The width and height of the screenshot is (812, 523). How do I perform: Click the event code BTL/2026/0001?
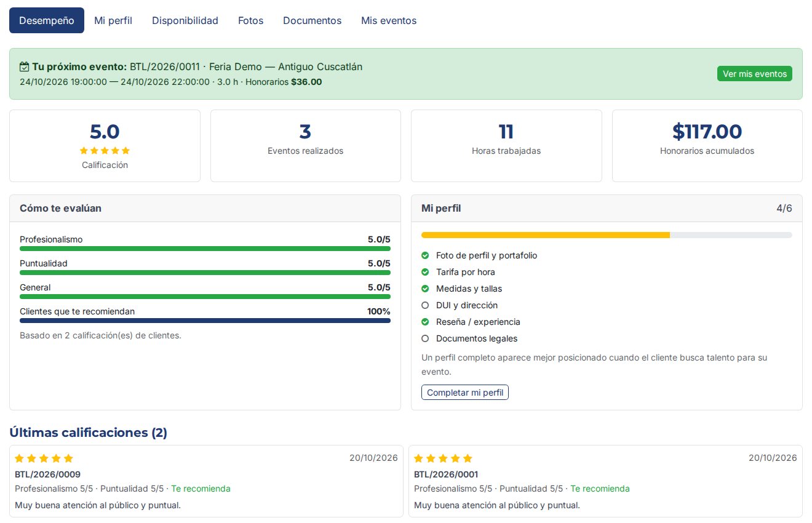click(x=446, y=474)
